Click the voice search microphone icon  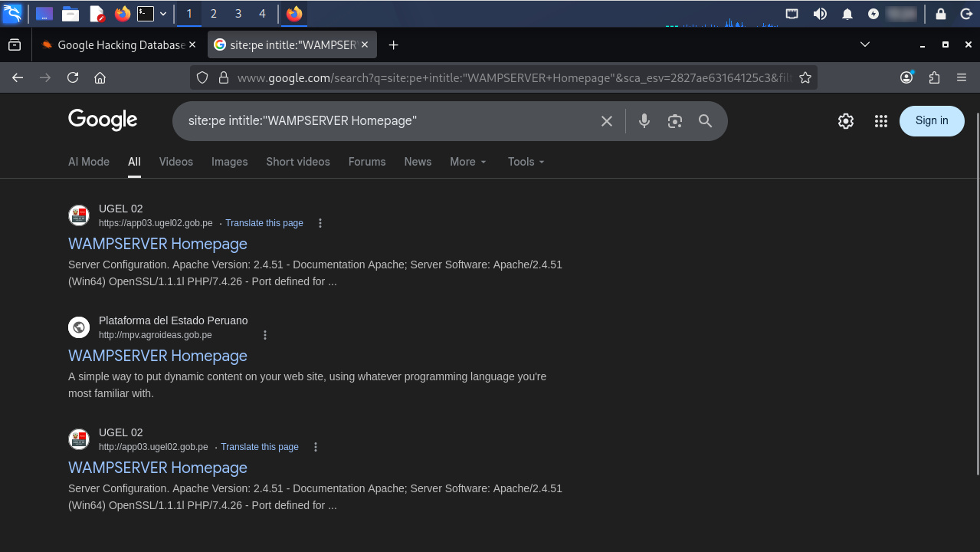[644, 121]
